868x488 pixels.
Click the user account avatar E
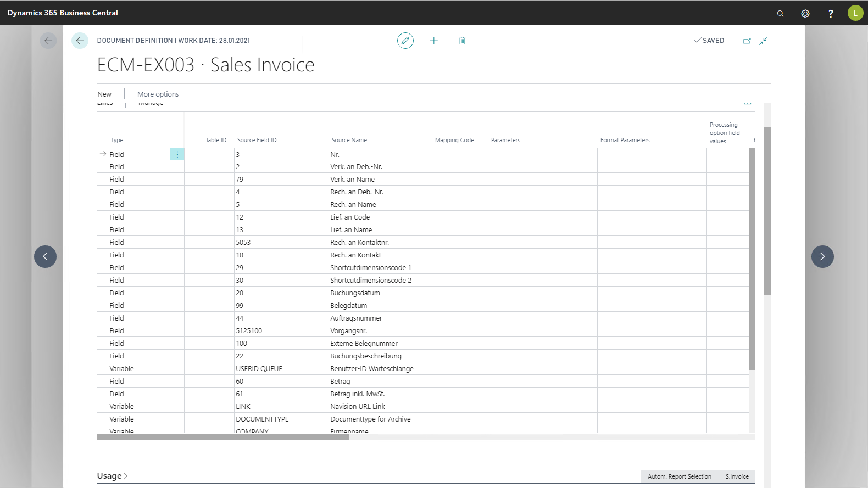click(x=855, y=13)
